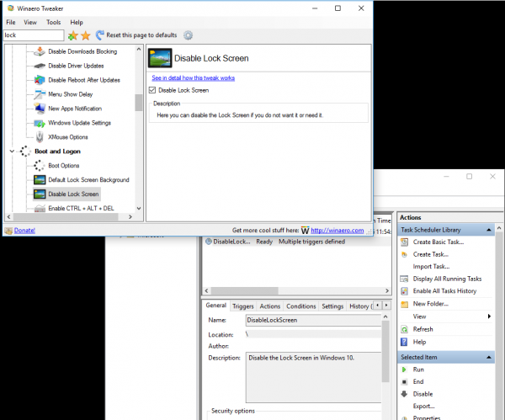Select the Disable Driver Updates icon
Screen dimensions: 505x420
click(40, 66)
